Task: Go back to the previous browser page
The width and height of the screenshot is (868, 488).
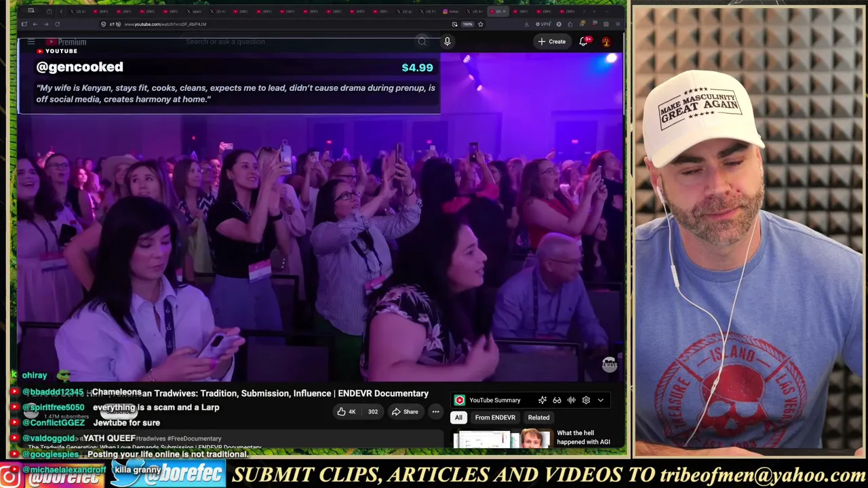Action: pos(35,24)
